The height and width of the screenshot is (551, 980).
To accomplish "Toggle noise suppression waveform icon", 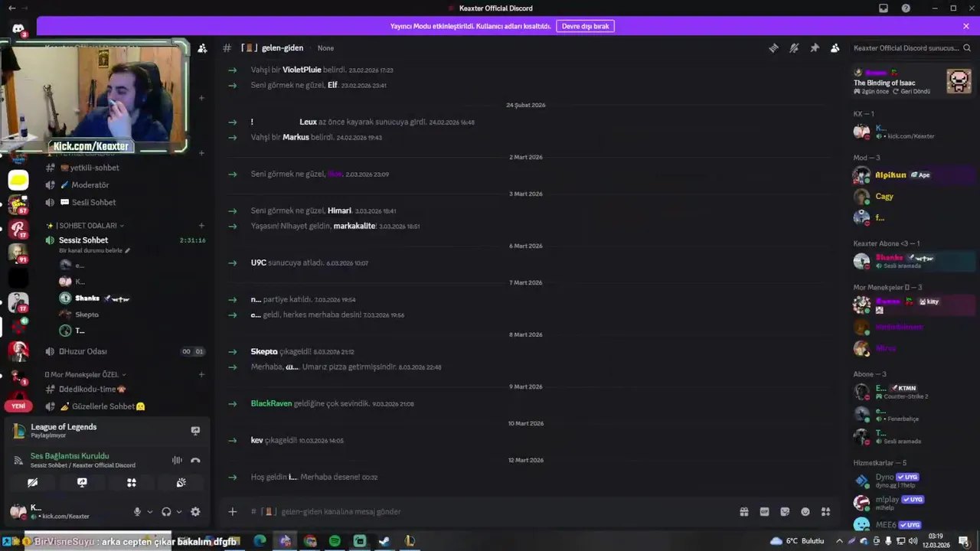I will [177, 460].
